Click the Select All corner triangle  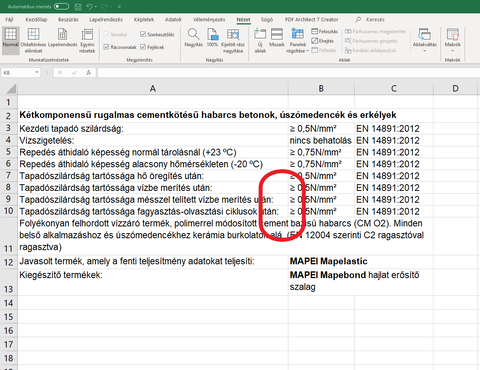click(x=11, y=88)
